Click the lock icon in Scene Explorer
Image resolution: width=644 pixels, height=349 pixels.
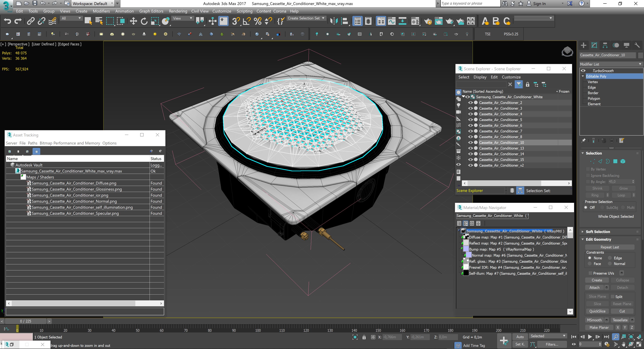point(527,84)
